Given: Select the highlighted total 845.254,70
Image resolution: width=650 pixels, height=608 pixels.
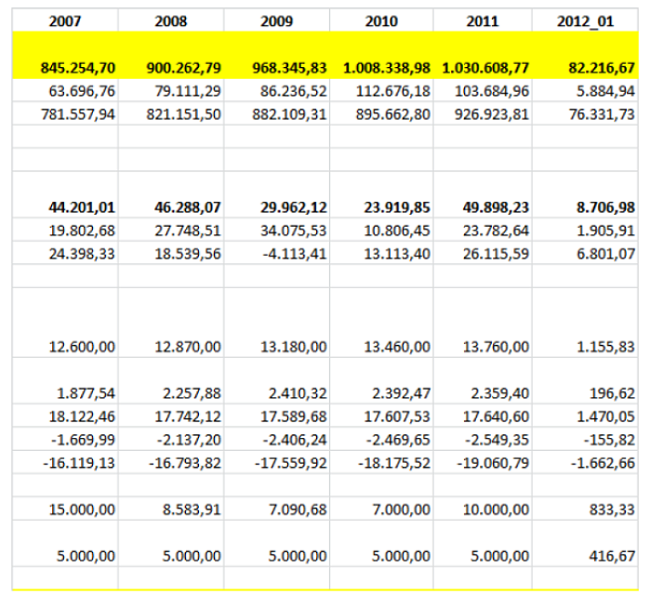Looking at the screenshot, I should 78,68.
